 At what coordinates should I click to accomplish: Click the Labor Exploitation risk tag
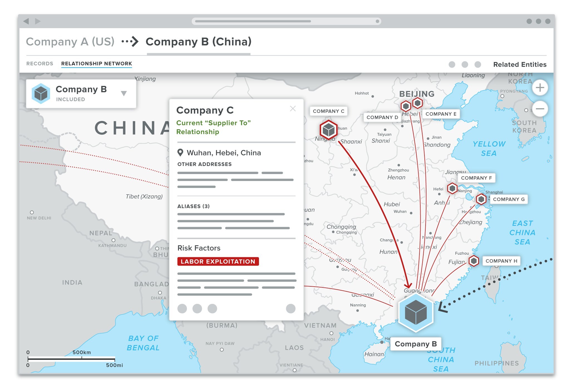pos(218,261)
